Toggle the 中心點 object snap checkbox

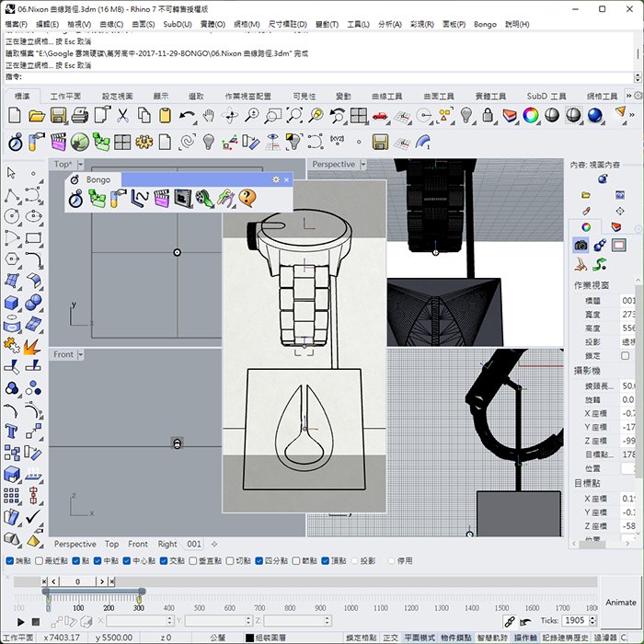click(125, 560)
